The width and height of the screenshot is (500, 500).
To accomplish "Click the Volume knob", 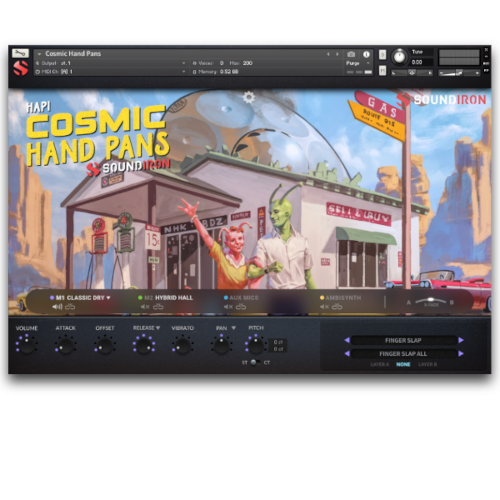I will coord(27,345).
